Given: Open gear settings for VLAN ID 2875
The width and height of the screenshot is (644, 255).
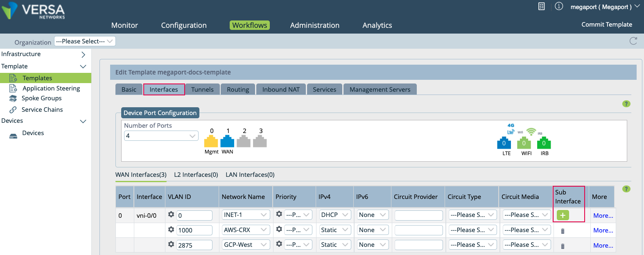Looking at the screenshot, I should (171, 244).
